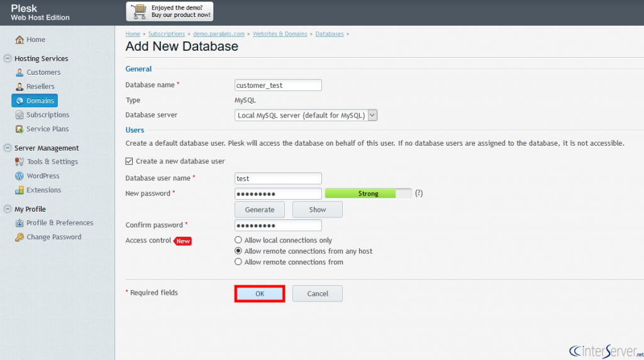The width and height of the screenshot is (644, 360).
Task: Select the Subscriptions icon in sidebar
Action: click(20, 115)
